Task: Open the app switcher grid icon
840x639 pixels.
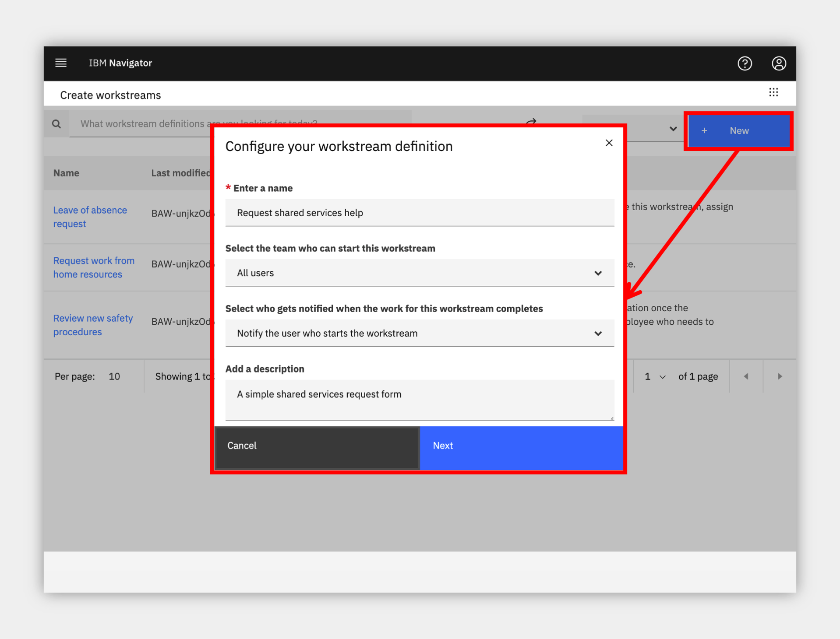Action: [x=773, y=92]
